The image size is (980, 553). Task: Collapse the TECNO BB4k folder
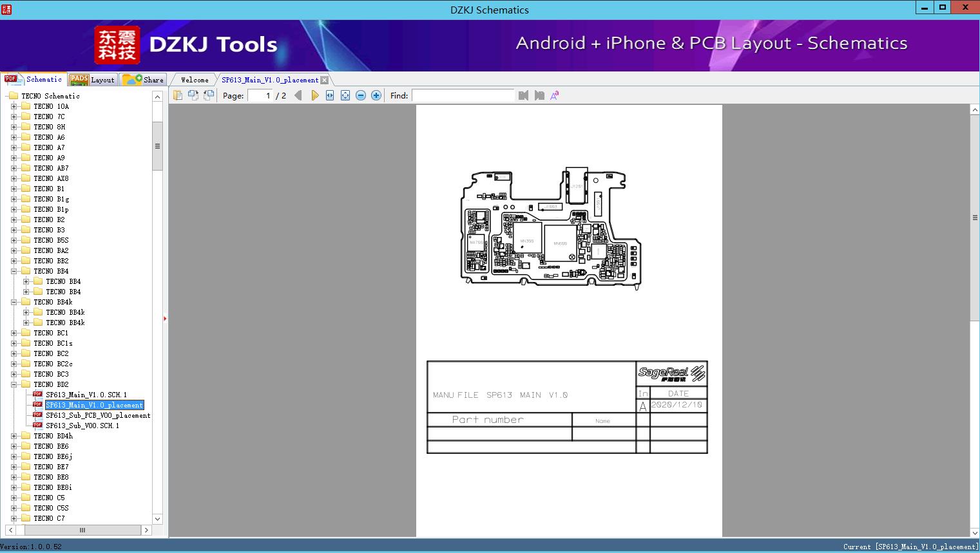coord(14,302)
